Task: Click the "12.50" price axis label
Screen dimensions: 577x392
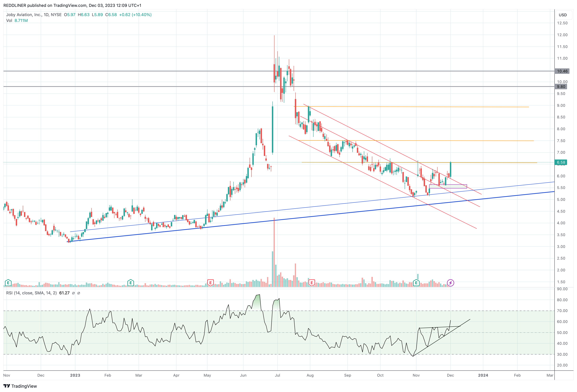Action: [562, 23]
